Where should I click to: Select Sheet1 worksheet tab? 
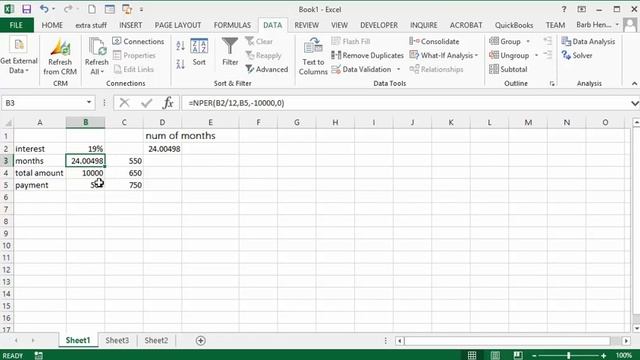pyautogui.click(x=78, y=340)
